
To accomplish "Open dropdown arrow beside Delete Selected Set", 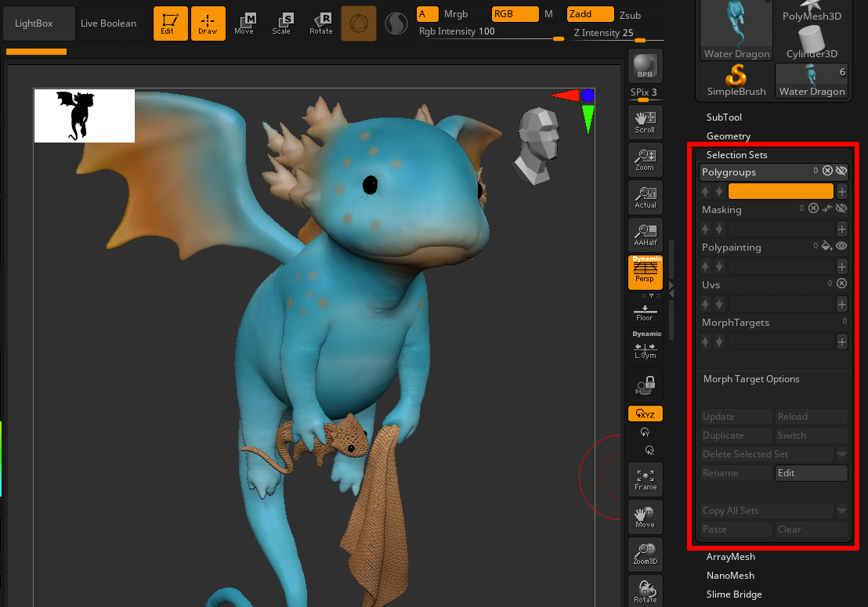I will (x=841, y=454).
